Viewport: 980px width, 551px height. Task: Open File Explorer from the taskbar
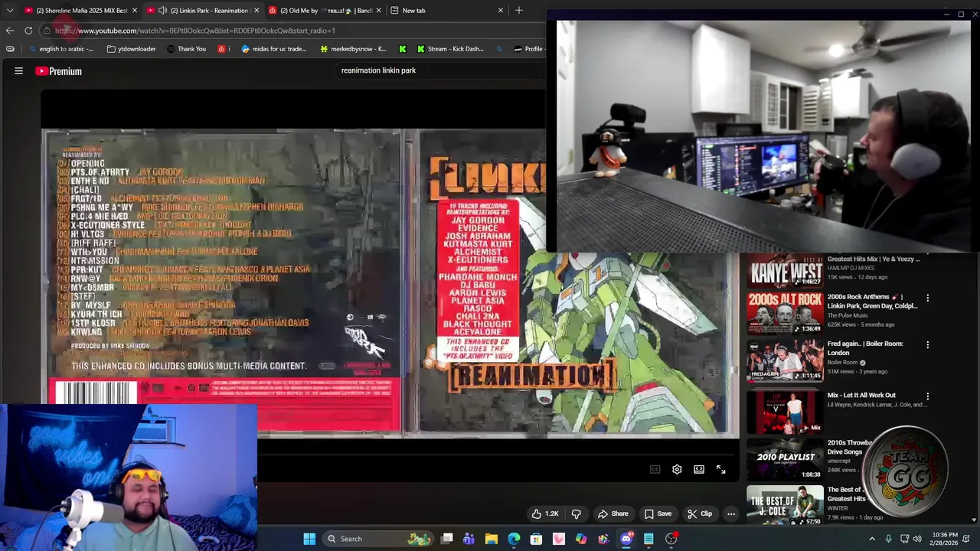(x=492, y=539)
